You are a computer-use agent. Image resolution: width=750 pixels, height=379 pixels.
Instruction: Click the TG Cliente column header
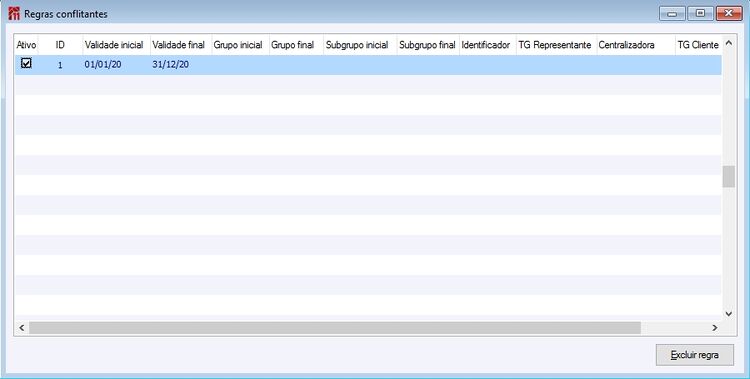tap(698, 45)
